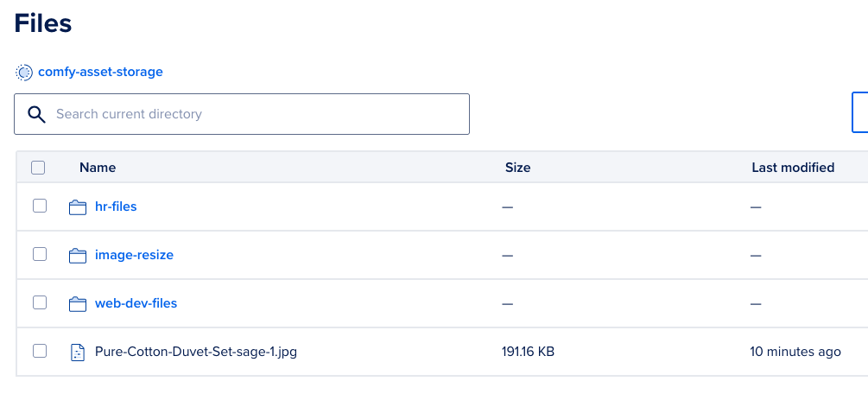Check the Pure-Cotton-Duvet-Set-sage-1.jpg checkbox
868x394 pixels.
click(40, 350)
